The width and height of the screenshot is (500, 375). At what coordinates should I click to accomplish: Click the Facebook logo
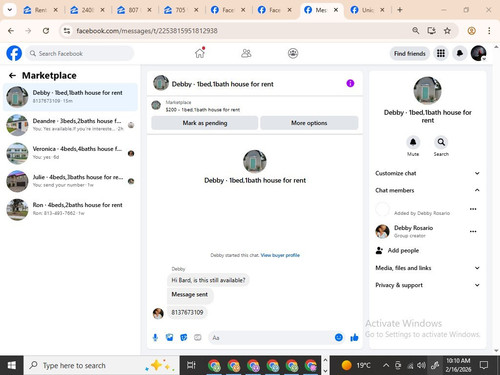[x=14, y=53]
